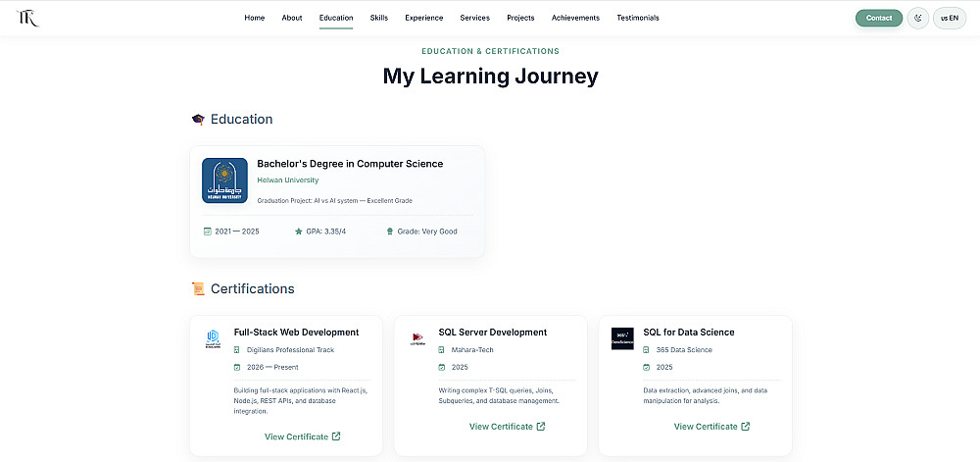Toggle dark mode with the moon icon
The width and height of the screenshot is (980, 462).
(x=917, y=18)
